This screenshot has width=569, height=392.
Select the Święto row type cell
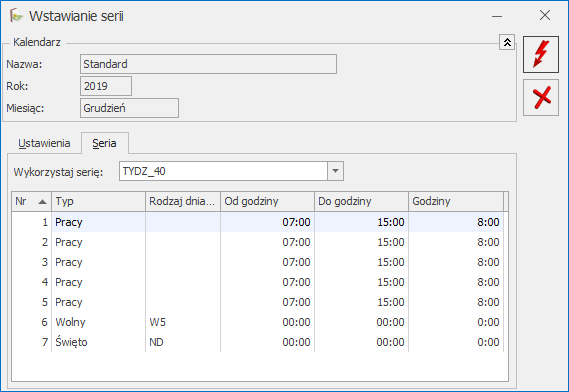(98, 342)
